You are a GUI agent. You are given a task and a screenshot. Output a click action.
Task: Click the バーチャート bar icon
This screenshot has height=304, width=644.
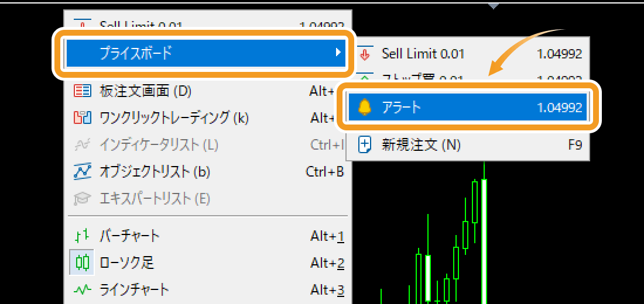pos(82,236)
